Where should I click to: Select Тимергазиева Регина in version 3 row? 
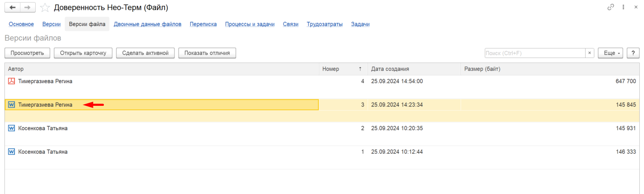(45, 105)
